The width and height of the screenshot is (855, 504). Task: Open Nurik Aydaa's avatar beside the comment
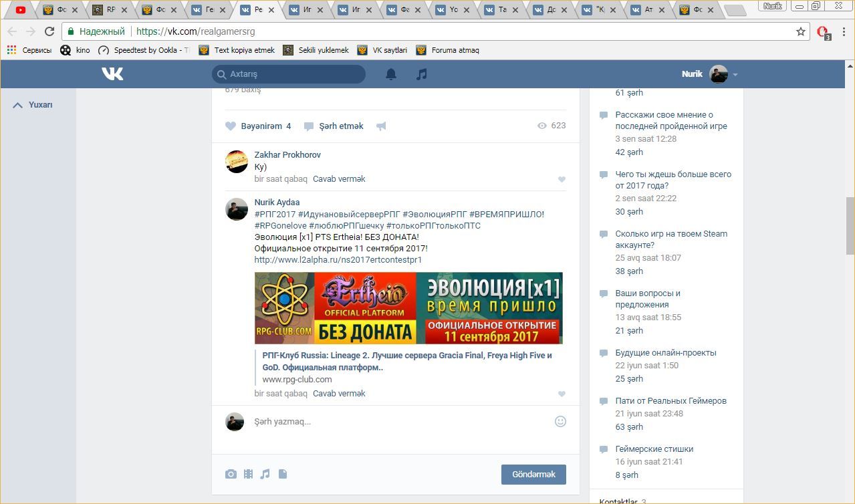tap(237, 209)
